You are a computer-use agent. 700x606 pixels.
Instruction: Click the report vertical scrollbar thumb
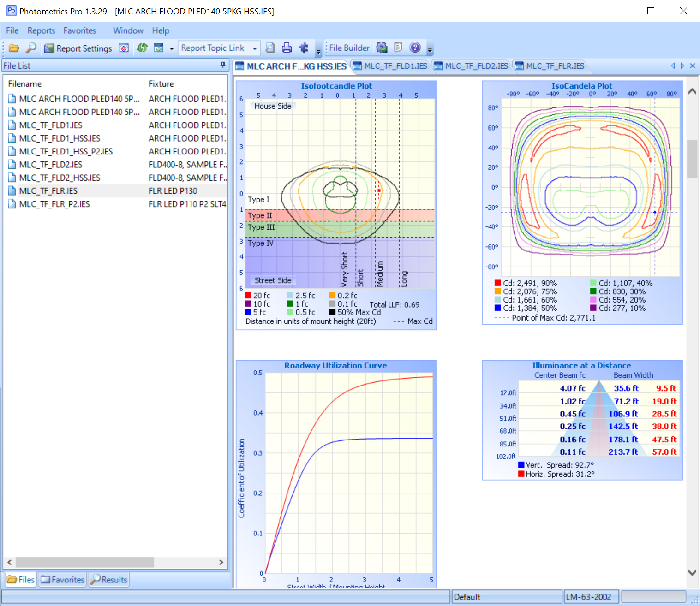coord(692,159)
